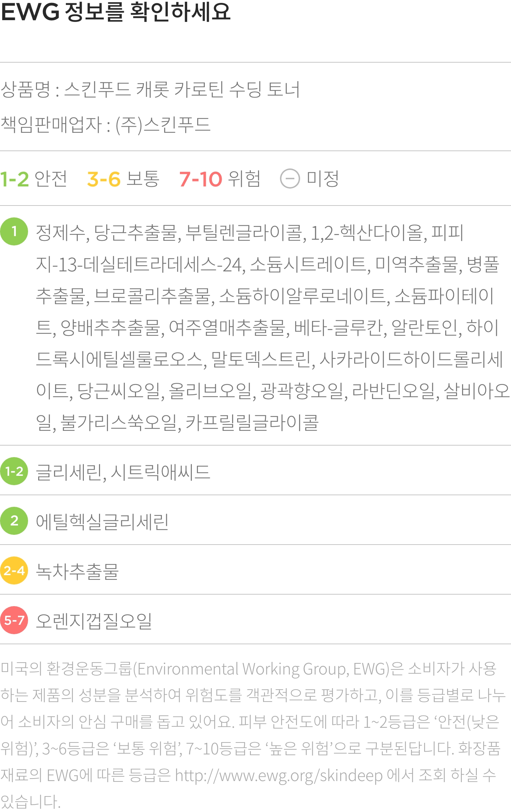Image resolution: width=511 pixels, height=812 pixels.
Task: Click the green grade 1 badge
Action: [14, 231]
